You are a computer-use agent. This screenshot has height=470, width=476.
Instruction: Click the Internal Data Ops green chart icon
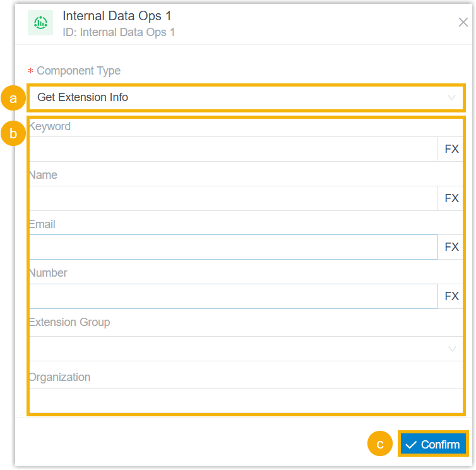[40, 23]
